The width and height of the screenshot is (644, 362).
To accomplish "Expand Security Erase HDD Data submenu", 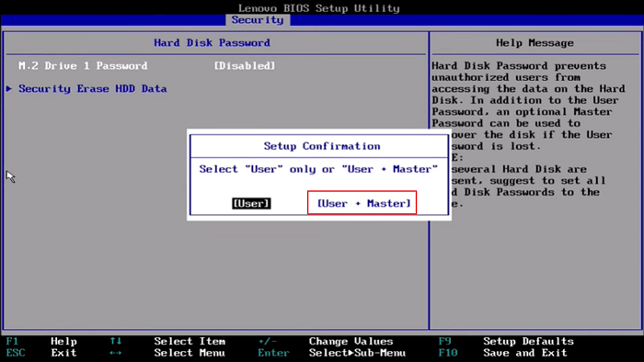I will click(92, 88).
